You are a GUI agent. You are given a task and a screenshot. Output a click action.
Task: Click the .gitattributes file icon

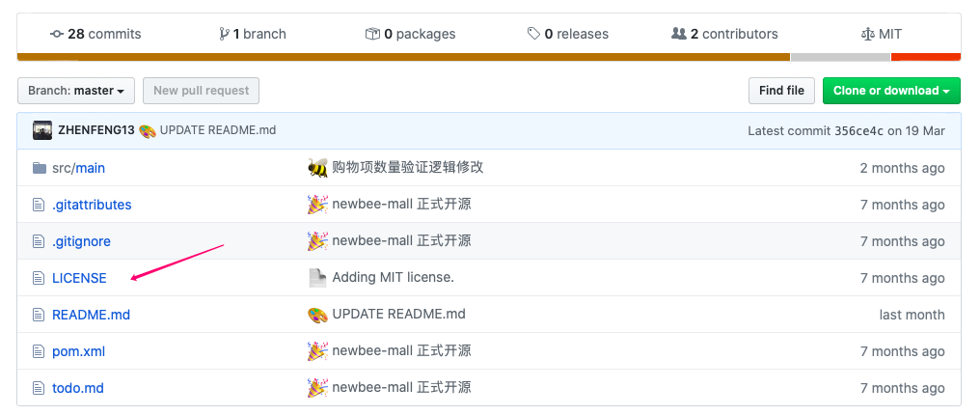point(40,205)
